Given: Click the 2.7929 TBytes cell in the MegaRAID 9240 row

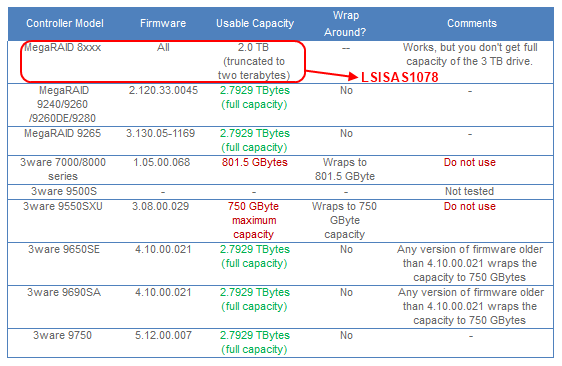Looking at the screenshot, I should pyautogui.click(x=254, y=98).
